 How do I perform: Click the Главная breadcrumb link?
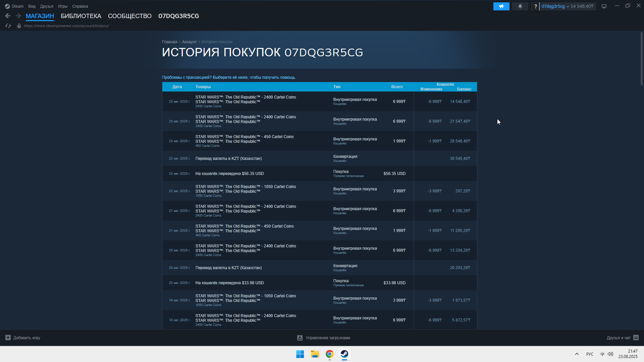pyautogui.click(x=170, y=42)
